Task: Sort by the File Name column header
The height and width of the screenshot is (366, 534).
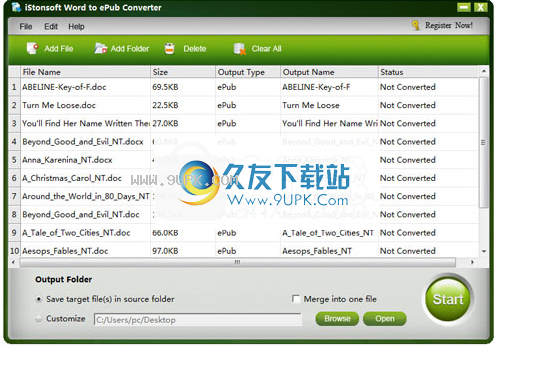Action: click(x=85, y=72)
